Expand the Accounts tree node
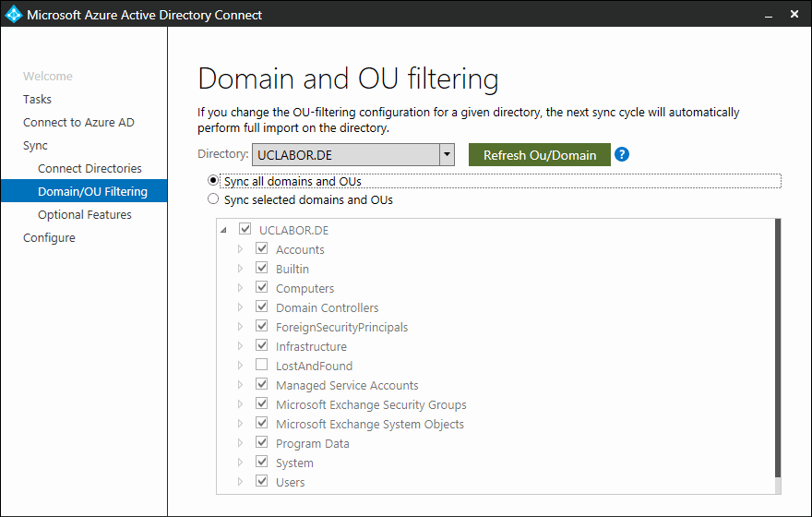 (240, 249)
